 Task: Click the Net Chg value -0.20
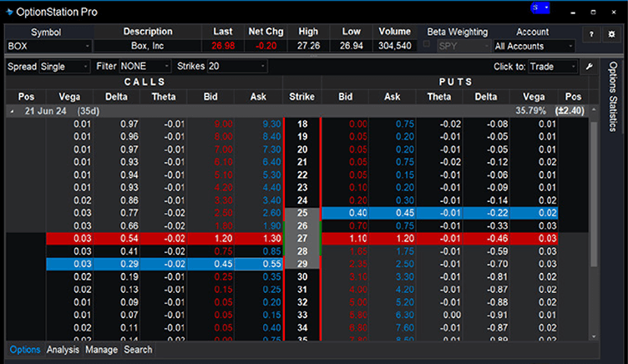[266, 46]
